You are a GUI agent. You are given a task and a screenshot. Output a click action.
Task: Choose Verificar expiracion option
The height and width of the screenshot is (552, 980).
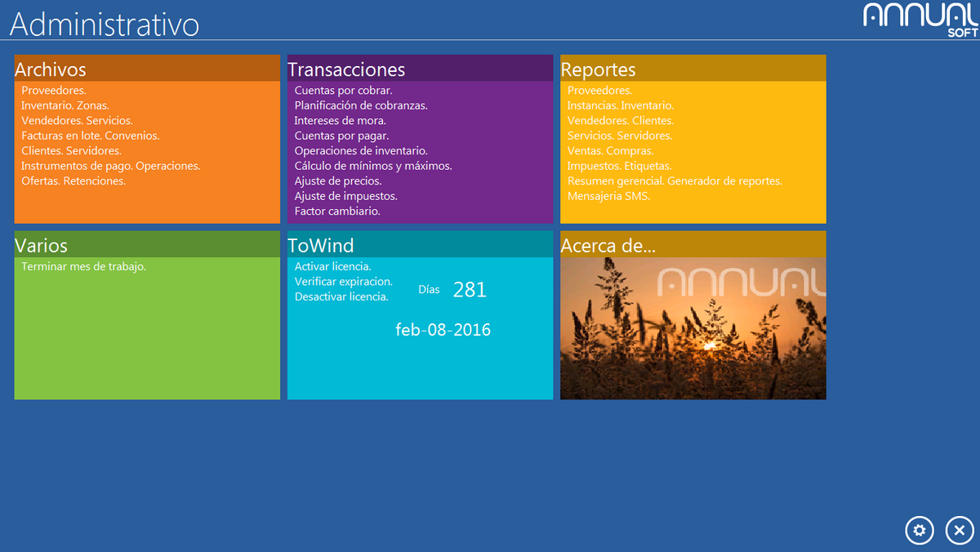[343, 281]
